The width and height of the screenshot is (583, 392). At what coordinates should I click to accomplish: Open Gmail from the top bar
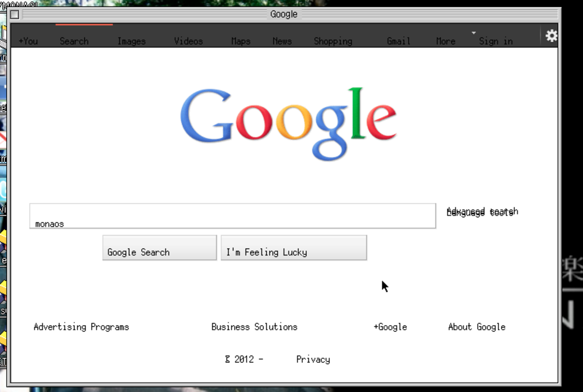point(399,41)
